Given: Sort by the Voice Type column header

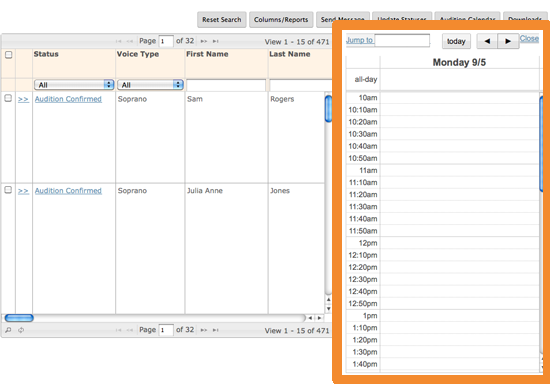Looking at the screenshot, I should point(138,54).
